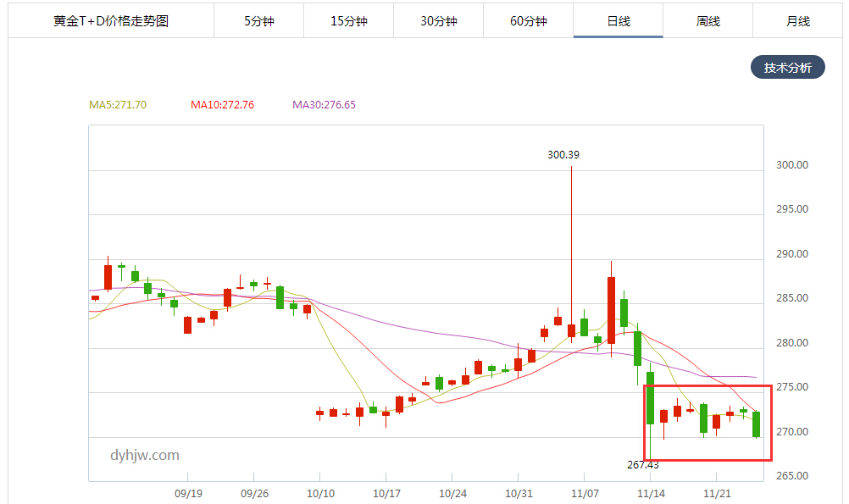Switch to the 5分钟 chart tab
Screen dimensions: 849x504
(258, 21)
